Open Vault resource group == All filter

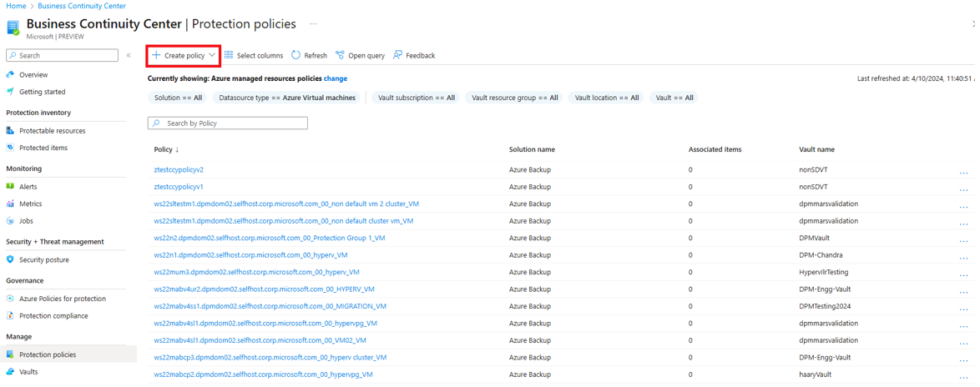coord(514,98)
